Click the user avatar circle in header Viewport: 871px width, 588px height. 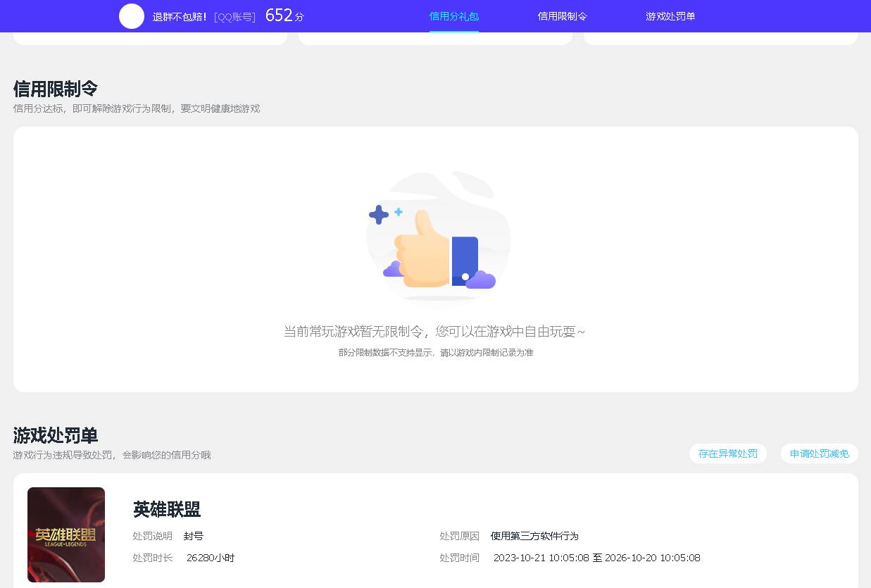pos(132,16)
